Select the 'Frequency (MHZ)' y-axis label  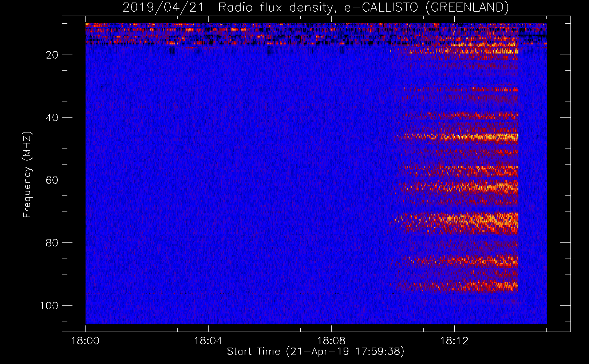point(27,175)
